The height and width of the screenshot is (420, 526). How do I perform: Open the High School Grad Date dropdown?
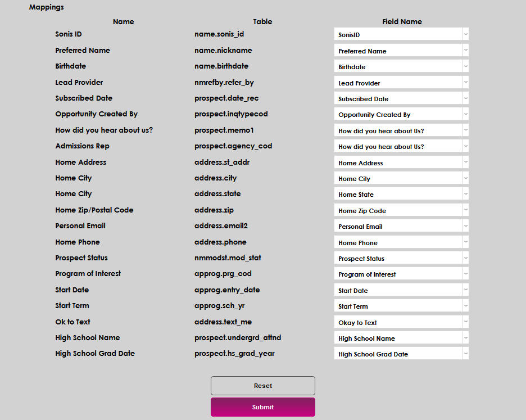(x=401, y=354)
